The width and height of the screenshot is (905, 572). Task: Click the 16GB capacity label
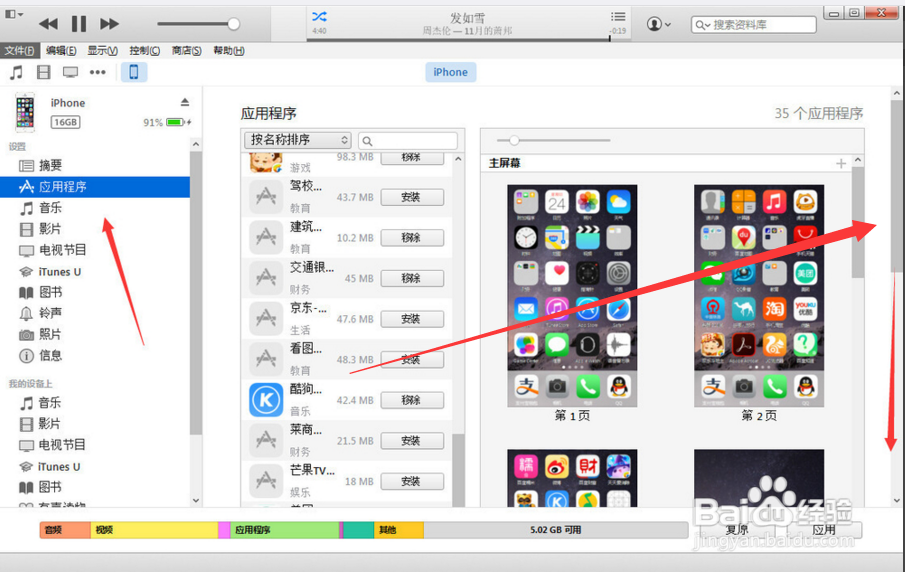tap(65, 122)
